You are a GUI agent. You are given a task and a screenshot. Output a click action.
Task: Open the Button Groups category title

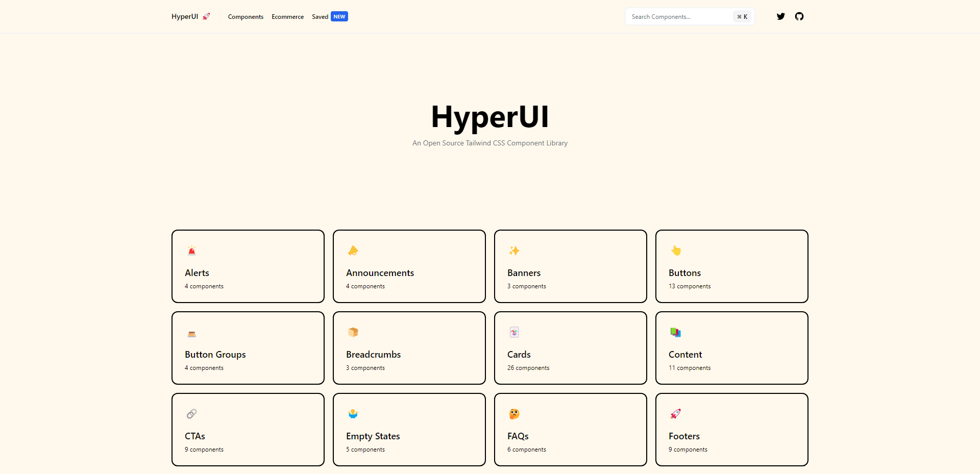[215, 355]
